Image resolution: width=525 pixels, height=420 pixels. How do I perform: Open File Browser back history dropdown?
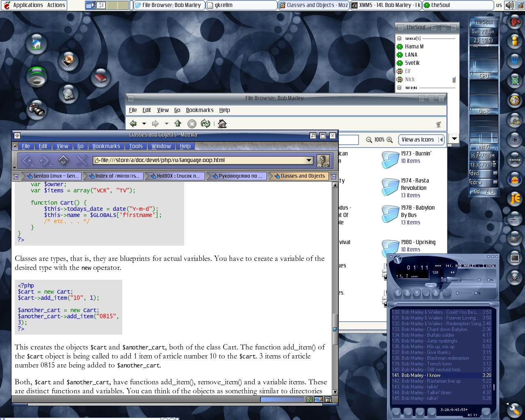144,123
